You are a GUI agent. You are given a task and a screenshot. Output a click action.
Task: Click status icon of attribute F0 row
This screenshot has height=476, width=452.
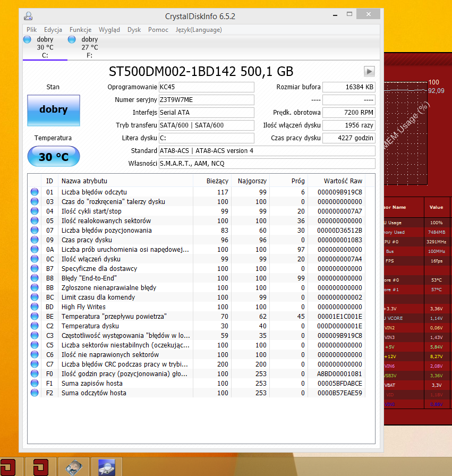[x=35, y=373]
